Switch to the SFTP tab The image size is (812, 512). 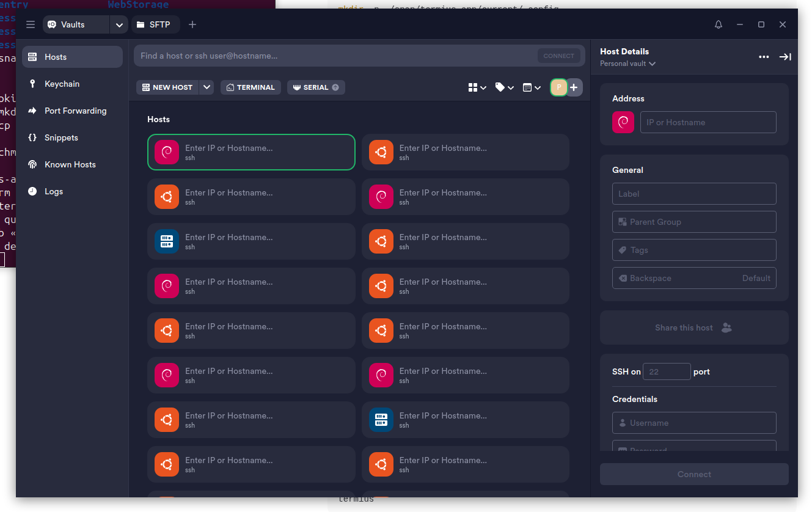[155, 24]
